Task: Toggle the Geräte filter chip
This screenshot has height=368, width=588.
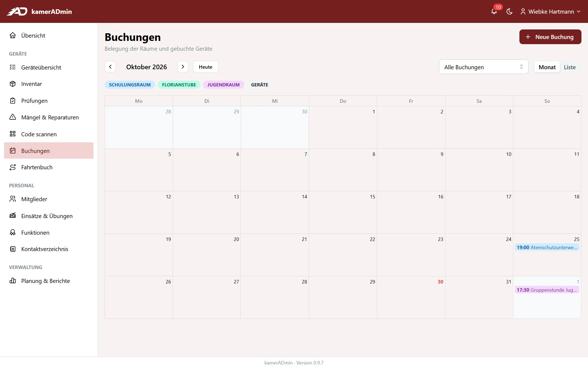Action: pyautogui.click(x=259, y=85)
